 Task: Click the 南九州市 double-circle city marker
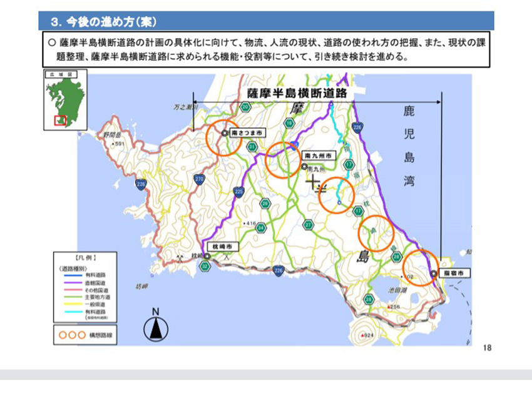(304, 166)
